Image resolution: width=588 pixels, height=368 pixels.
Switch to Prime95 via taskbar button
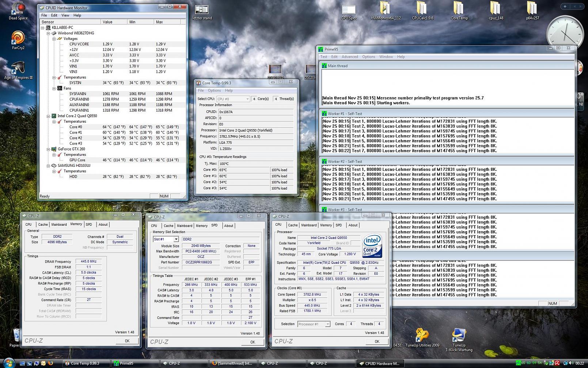(x=134, y=363)
